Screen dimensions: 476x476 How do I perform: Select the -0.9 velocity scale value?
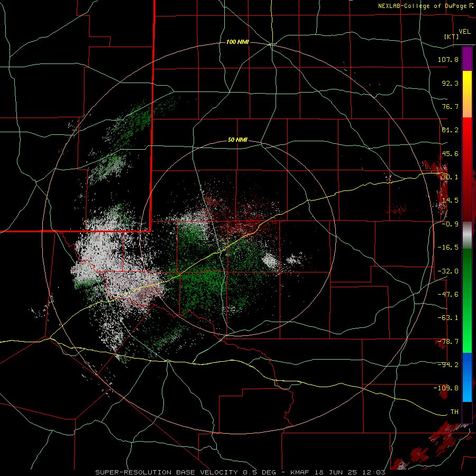pos(450,224)
